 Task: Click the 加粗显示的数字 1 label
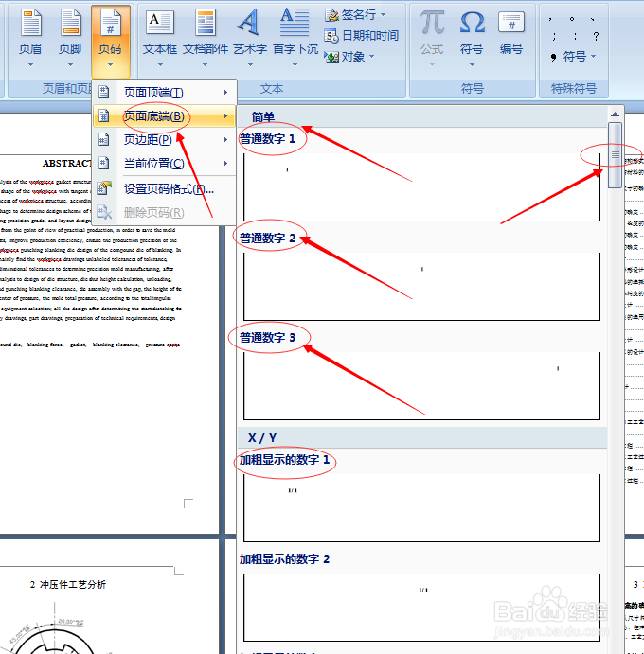pyautogui.click(x=285, y=460)
